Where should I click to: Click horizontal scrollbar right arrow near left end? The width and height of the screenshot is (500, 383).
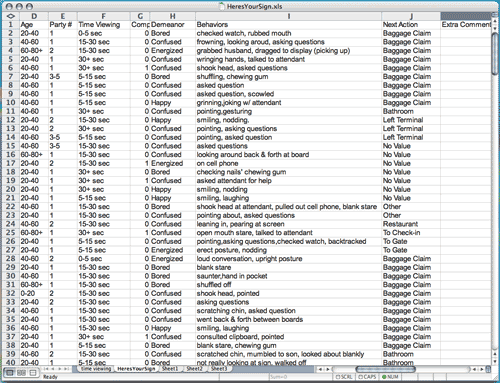[x=328, y=369]
